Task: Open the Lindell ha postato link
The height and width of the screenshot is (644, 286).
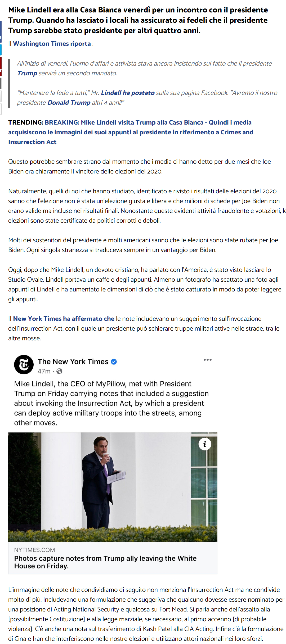Action: pos(128,93)
